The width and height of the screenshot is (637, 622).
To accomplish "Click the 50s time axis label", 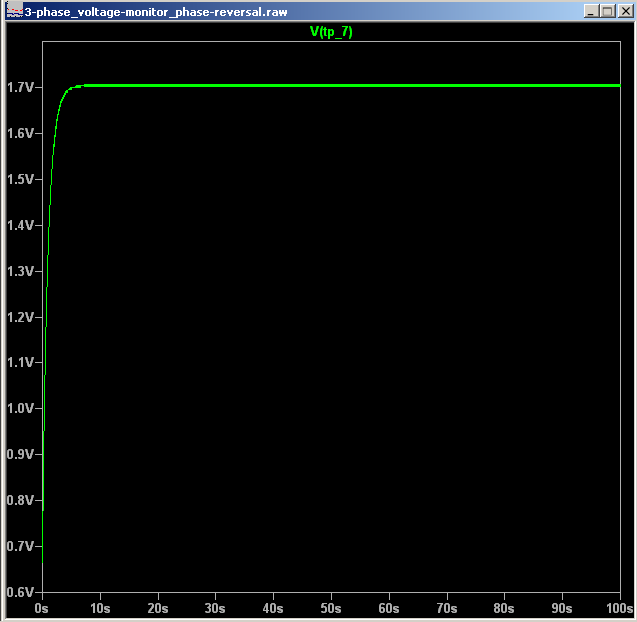I will click(331, 609).
